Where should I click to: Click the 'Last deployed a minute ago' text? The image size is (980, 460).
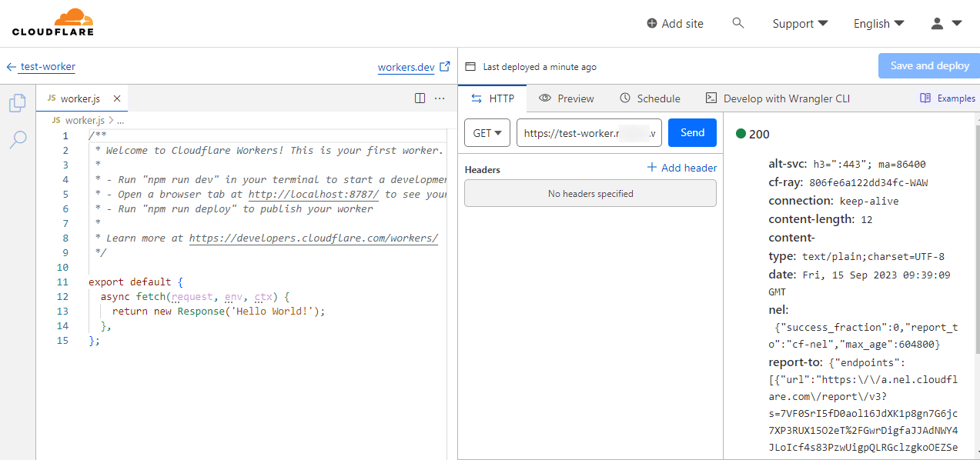tap(540, 67)
